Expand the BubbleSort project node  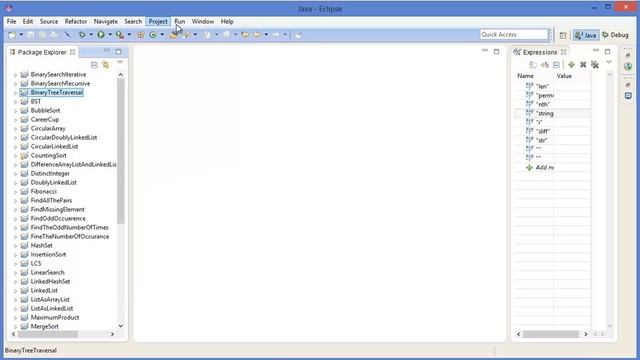[x=16, y=111]
